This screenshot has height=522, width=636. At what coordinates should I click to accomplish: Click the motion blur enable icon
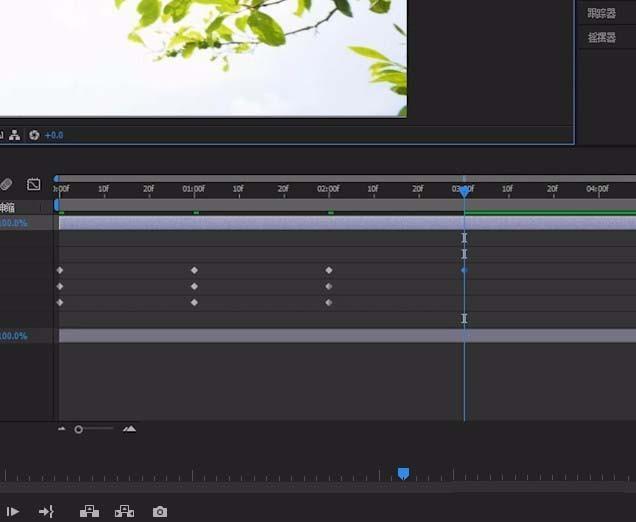(6, 185)
